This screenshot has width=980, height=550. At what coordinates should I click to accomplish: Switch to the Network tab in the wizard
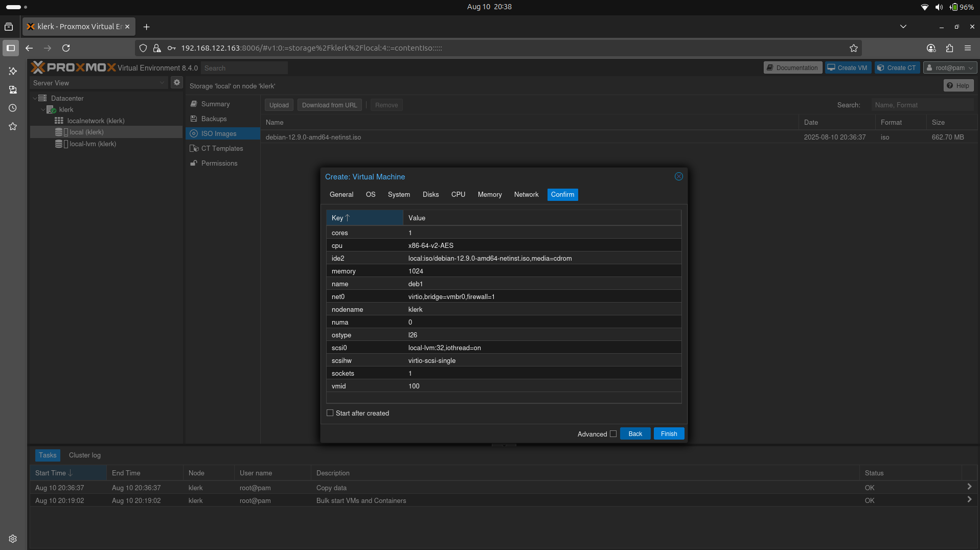tap(526, 194)
